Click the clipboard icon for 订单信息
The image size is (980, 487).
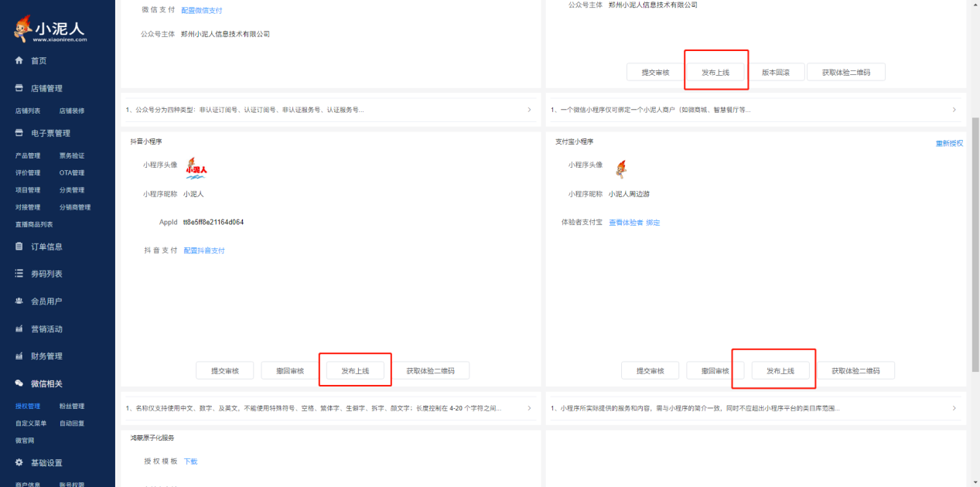pyautogui.click(x=19, y=247)
